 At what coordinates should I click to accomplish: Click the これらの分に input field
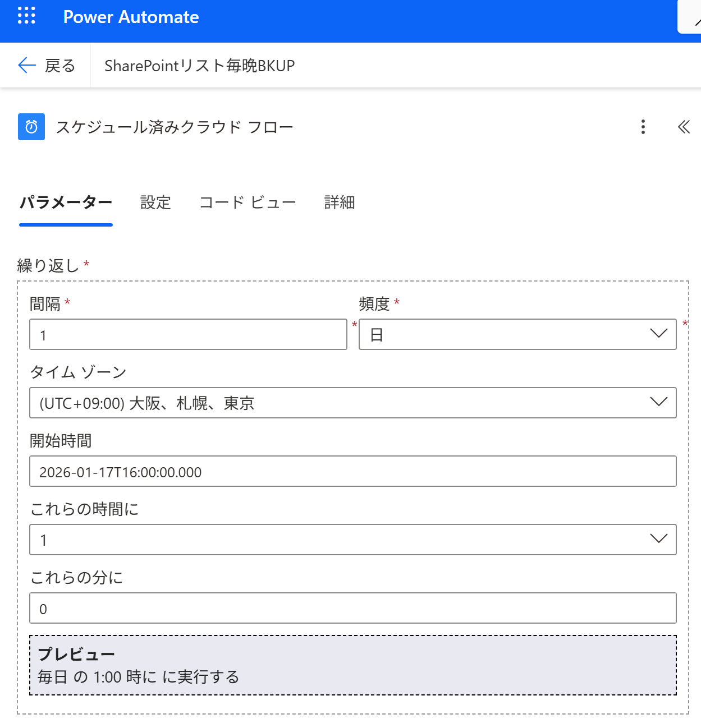352,609
